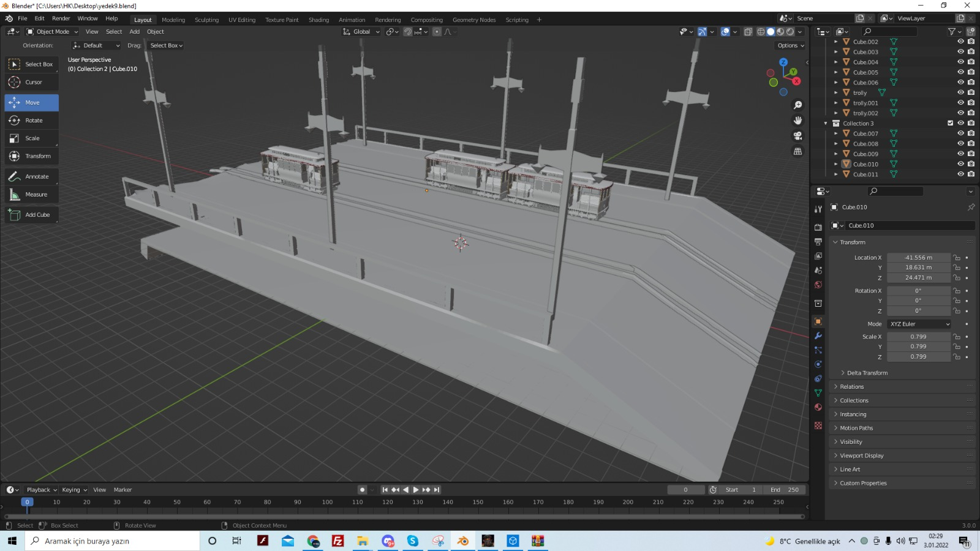Pin the Cube.010 properties panel
Viewport: 980px width, 551px height.
pyautogui.click(x=971, y=208)
